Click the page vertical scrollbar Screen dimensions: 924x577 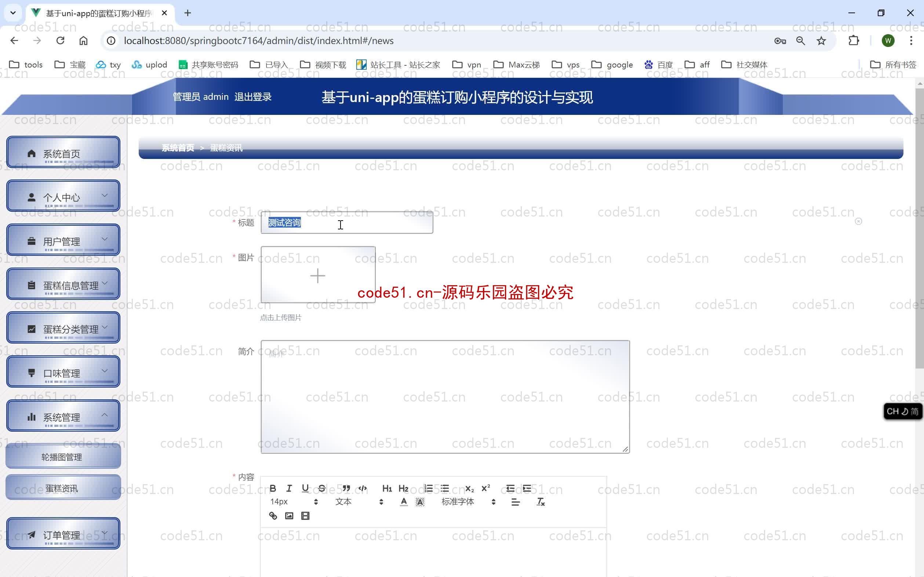[x=920, y=228]
